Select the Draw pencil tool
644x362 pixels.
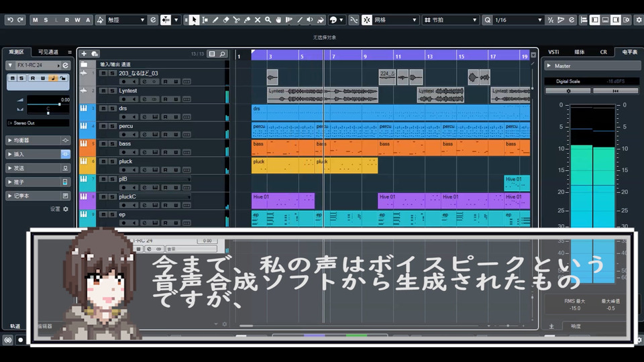point(215,20)
